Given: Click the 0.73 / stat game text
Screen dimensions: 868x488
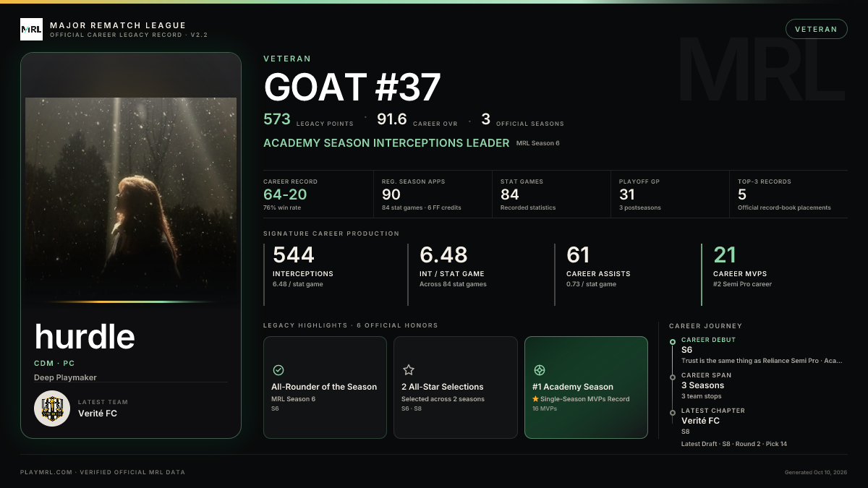Looking at the screenshot, I should [591, 284].
